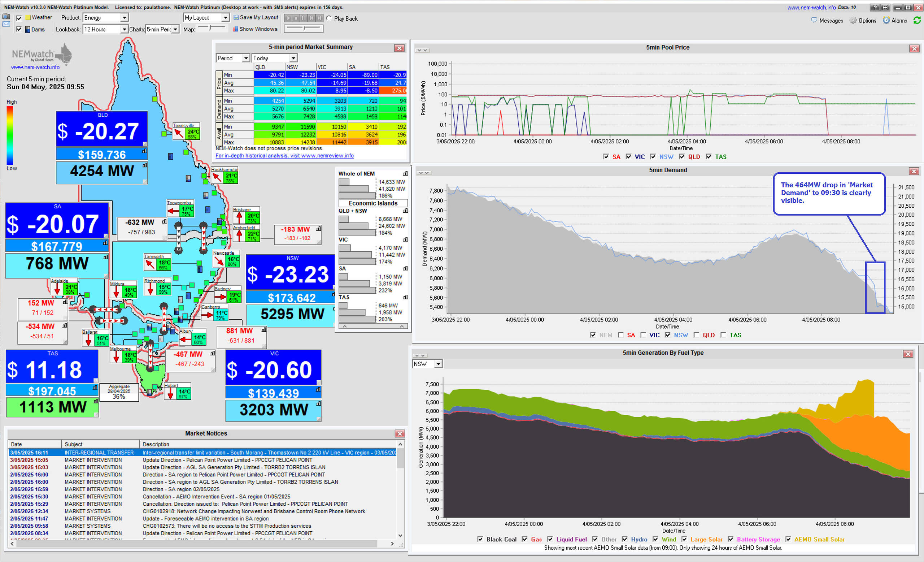Screen dimensions: 924x562
Task: Open chart icon beside Whole of NEM
Action: pos(405,173)
